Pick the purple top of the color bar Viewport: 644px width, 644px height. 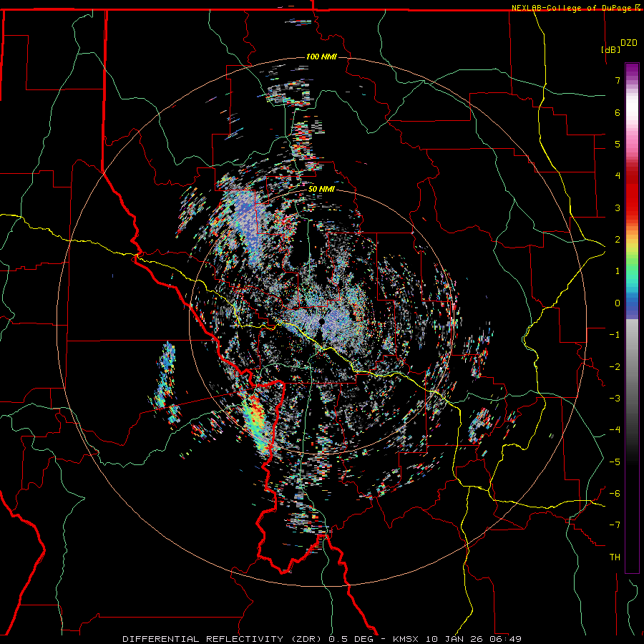632,69
